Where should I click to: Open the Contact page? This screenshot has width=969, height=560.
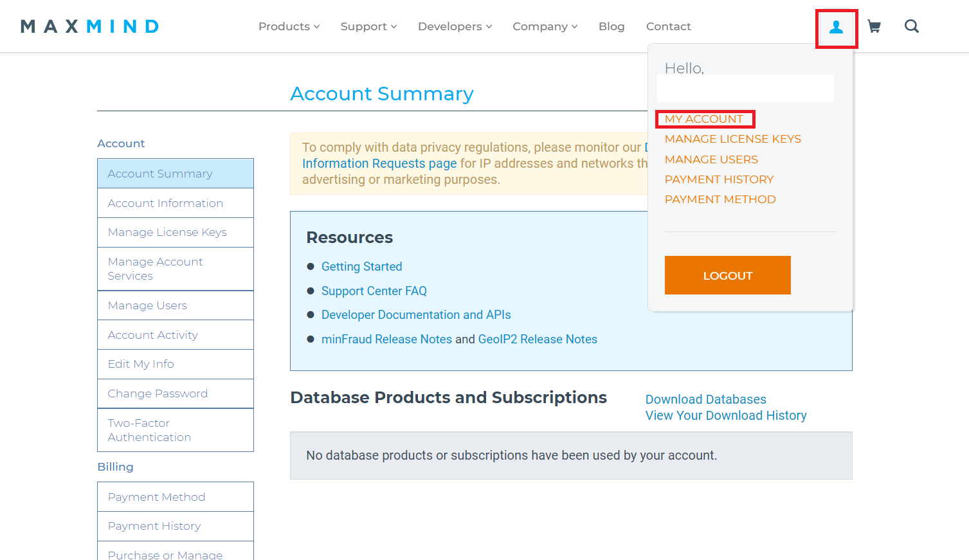pos(668,26)
